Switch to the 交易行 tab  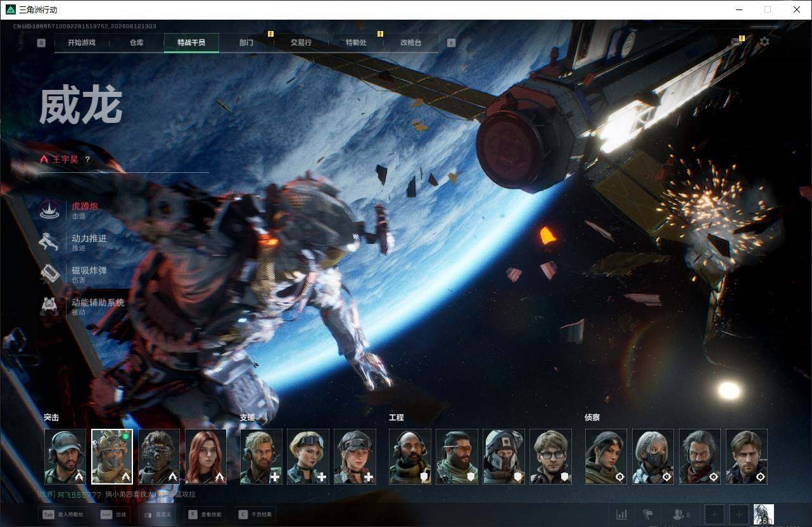[301, 42]
